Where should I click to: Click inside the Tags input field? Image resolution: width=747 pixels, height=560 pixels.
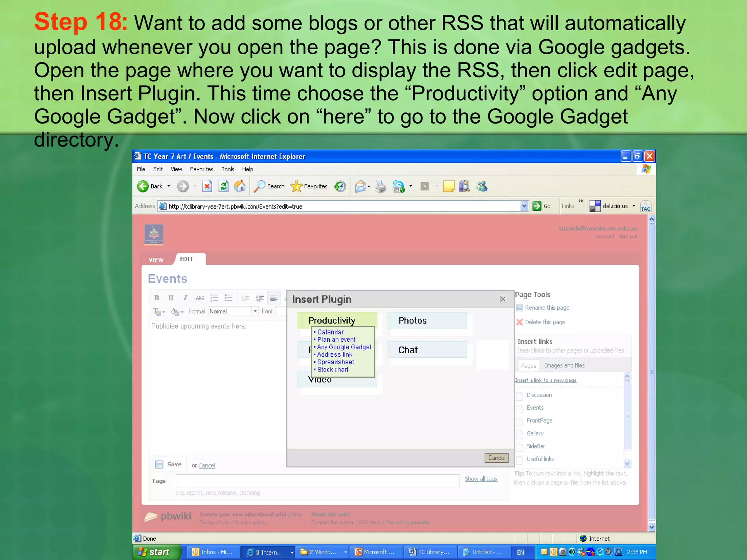pos(317,481)
